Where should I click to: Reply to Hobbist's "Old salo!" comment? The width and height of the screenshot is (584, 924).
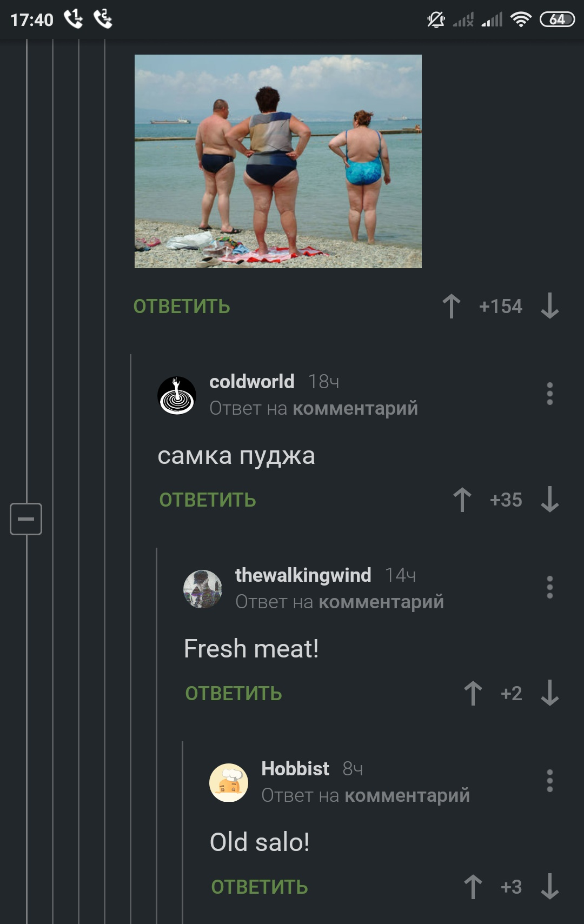pyautogui.click(x=260, y=887)
